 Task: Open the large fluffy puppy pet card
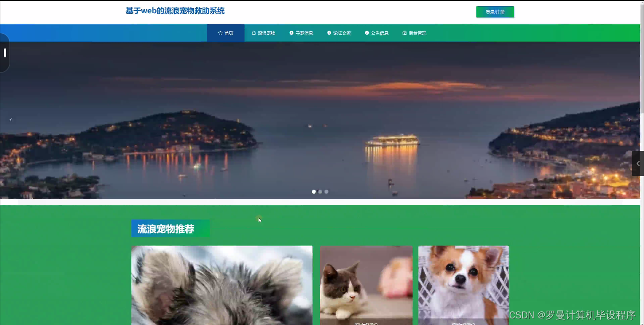coord(222,285)
